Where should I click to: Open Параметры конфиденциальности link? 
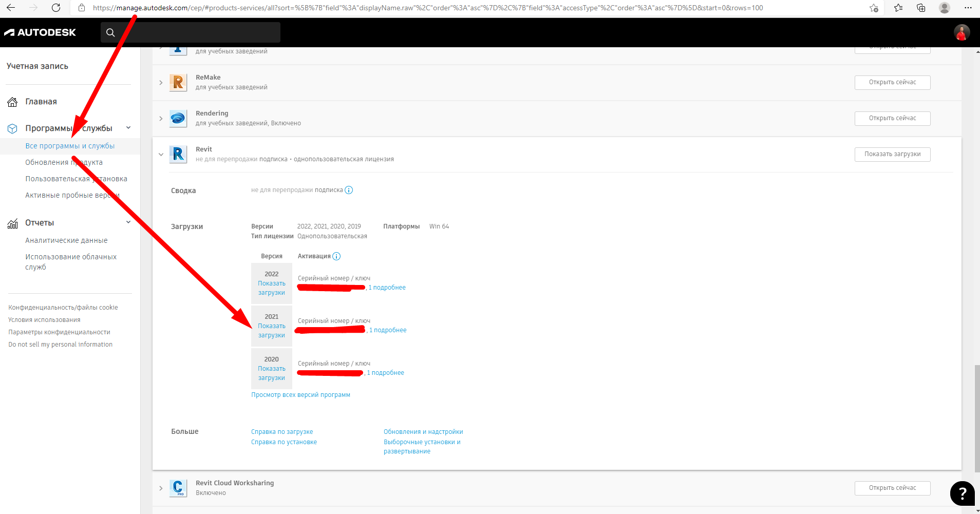(x=59, y=332)
